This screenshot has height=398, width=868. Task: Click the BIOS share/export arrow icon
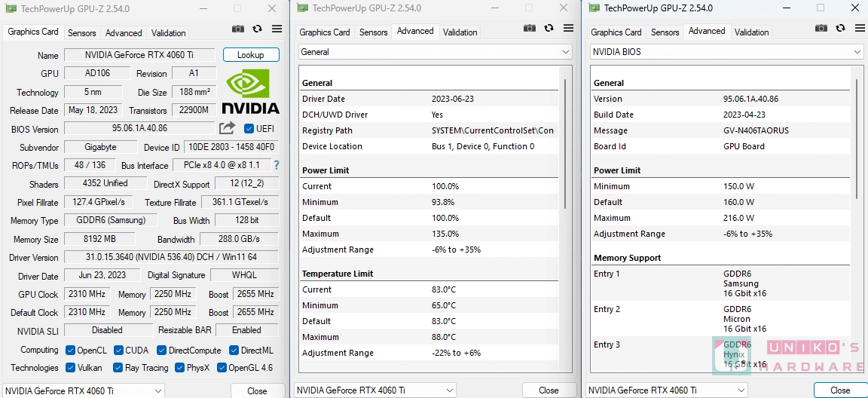pos(227,128)
